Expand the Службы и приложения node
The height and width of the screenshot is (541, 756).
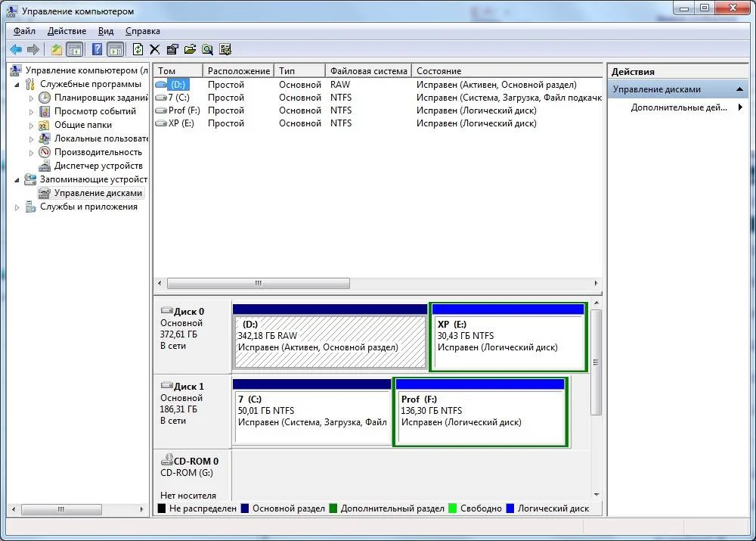pos(17,207)
